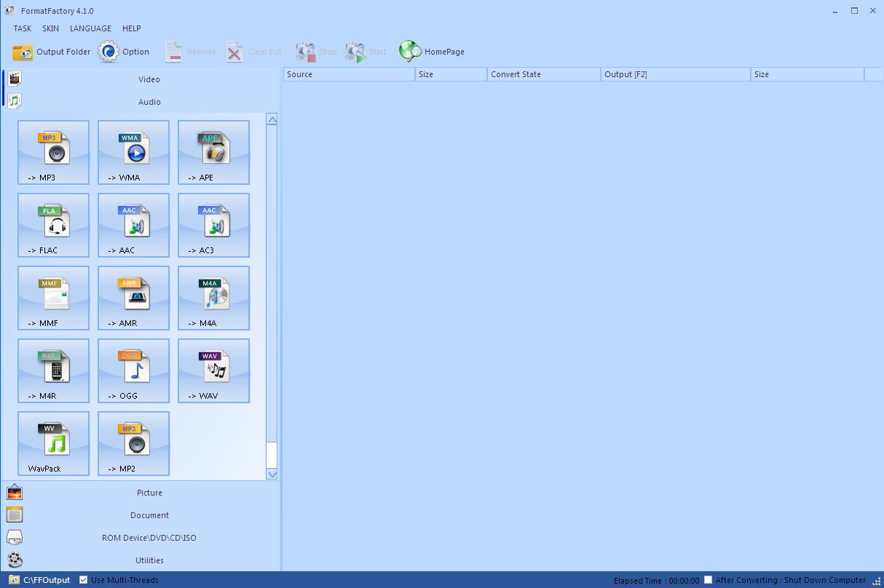Visit the HomePage link in toolbar

[432, 52]
